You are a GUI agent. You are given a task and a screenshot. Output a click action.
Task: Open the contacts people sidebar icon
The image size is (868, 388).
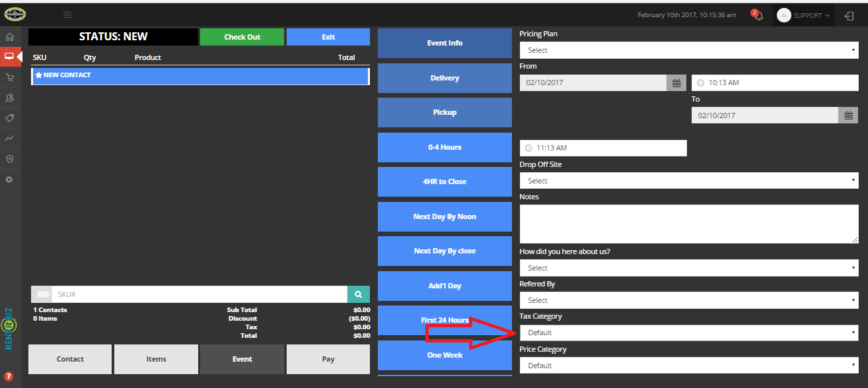(x=9, y=98)
